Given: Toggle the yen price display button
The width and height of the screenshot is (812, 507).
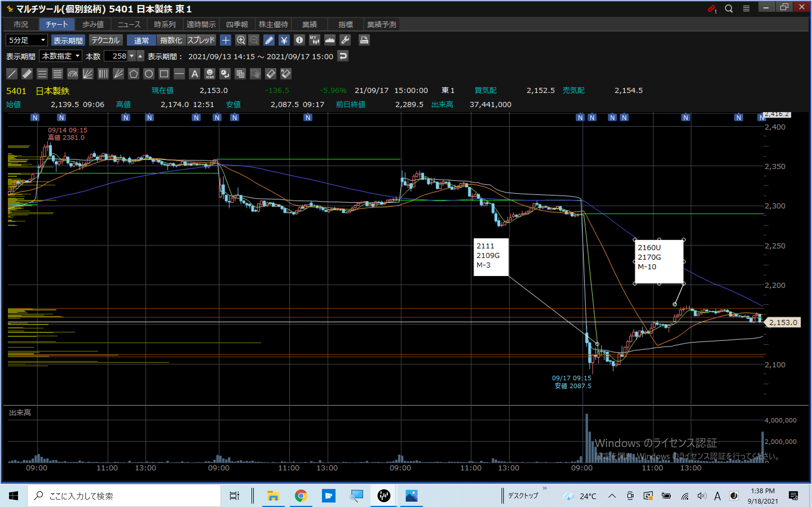Looking at the screenshot, I should coord(284,40).
